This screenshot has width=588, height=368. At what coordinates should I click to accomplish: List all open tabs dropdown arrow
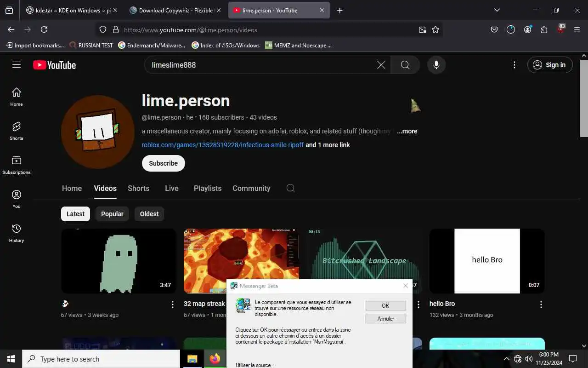(497, 10)
